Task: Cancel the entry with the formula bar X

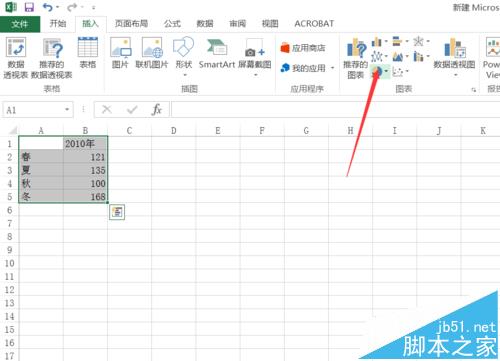Action: (107, 109)
